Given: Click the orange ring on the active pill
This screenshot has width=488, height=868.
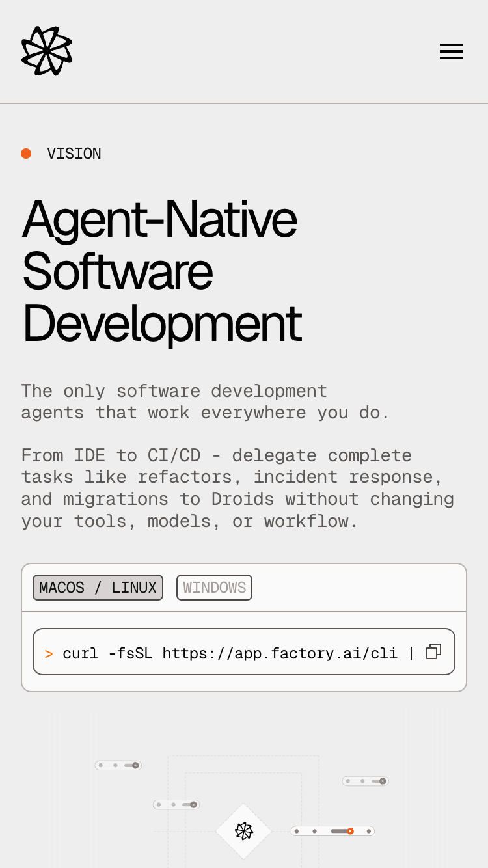Looking at the screenshot, I should click(x=350, y=831).
